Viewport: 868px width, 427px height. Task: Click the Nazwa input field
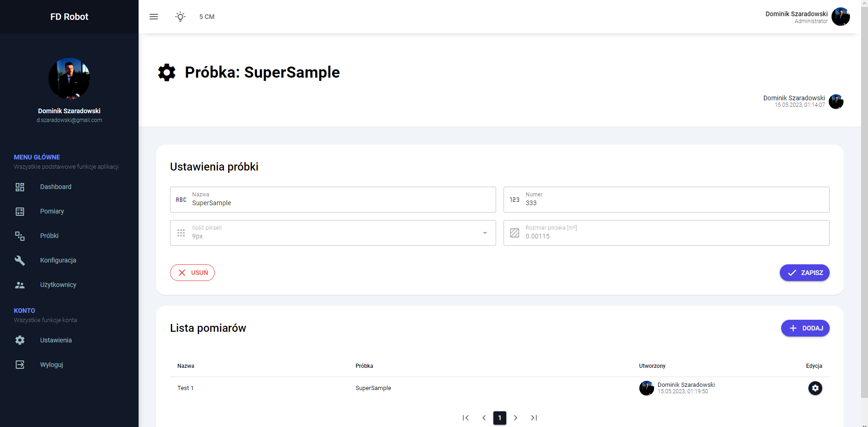pos(341,203)
